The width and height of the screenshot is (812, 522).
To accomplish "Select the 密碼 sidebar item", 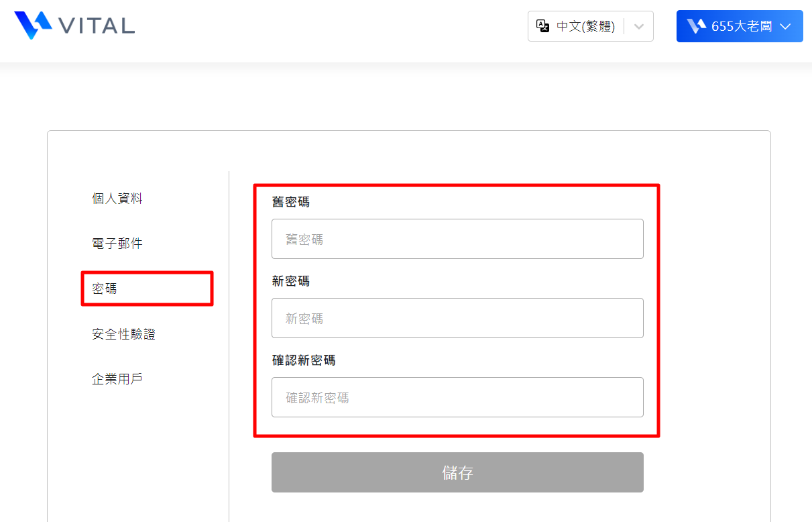I will tap(105, 289).
